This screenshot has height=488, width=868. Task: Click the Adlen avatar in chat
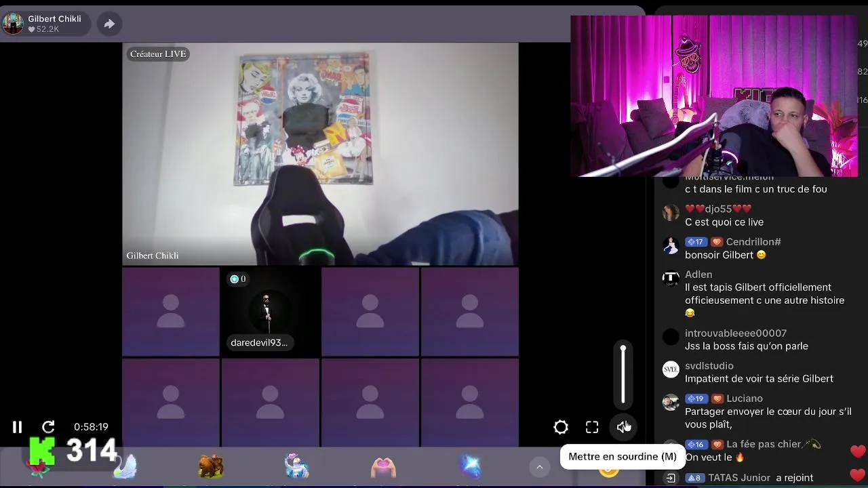click(671, 278)
